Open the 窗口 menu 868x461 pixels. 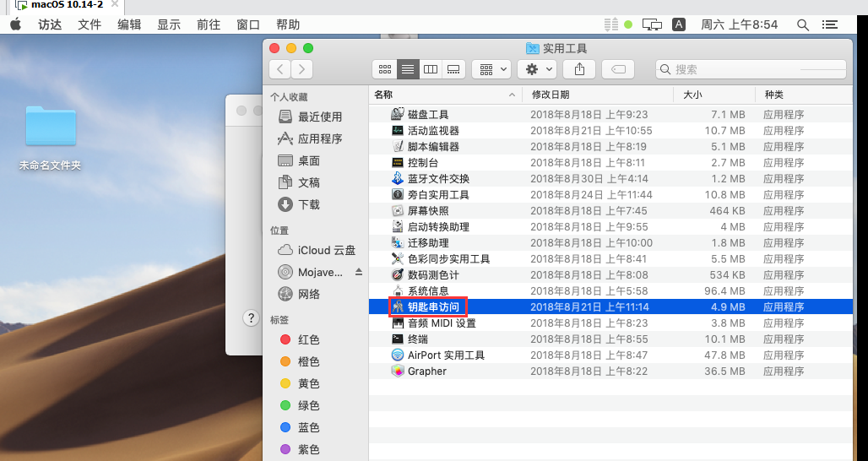(248, 24)
